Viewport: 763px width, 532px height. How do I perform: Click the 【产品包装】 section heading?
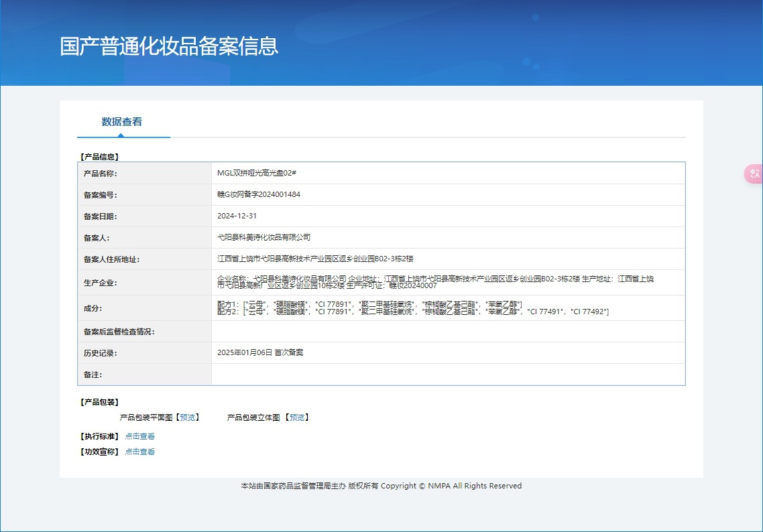99,402
